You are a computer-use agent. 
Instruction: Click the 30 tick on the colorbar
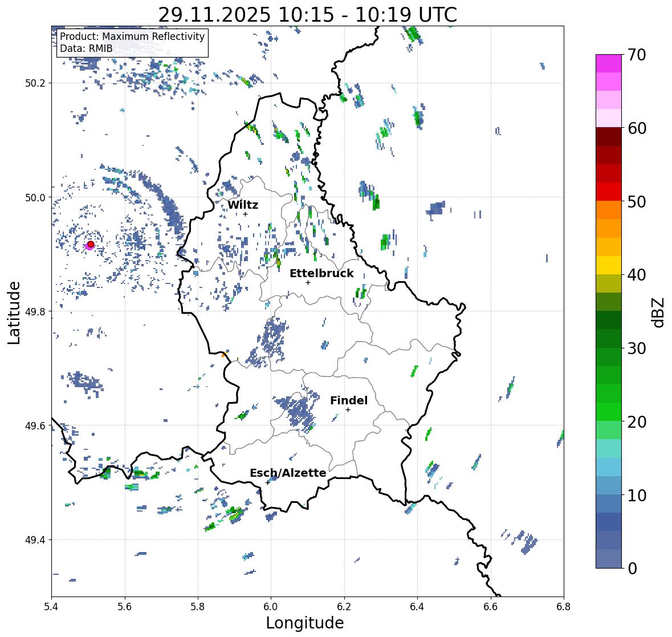pyautogui.click(x=637, y=348)
